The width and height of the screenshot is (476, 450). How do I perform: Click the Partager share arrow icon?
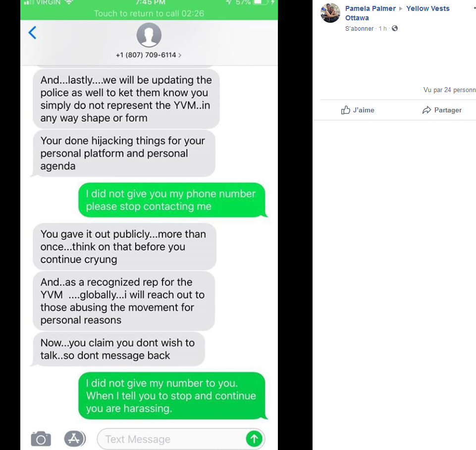tap(426, 110)
